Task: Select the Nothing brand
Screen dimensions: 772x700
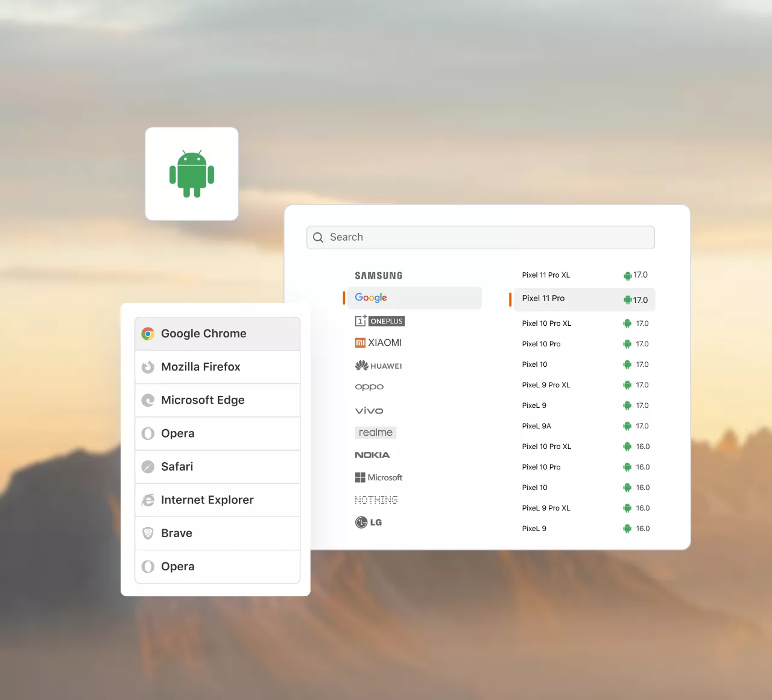Action: pos(376,500)
